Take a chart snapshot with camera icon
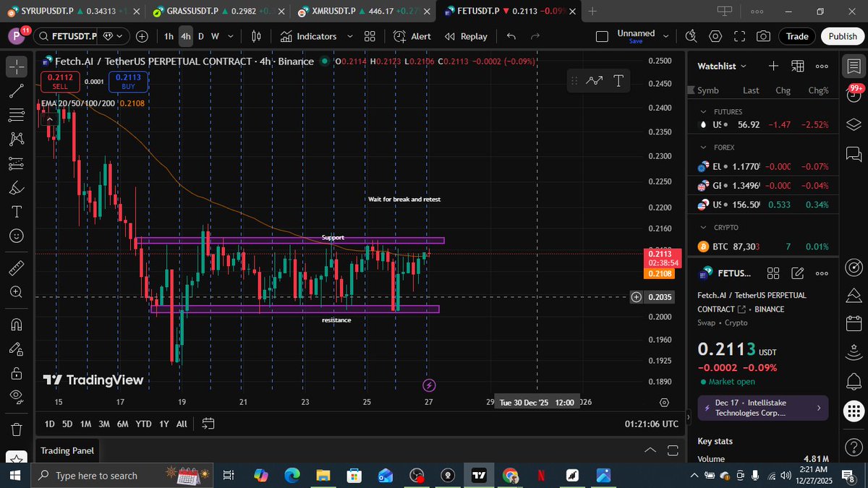The height and width of the screenshot is (488, 868). (763, 36)
